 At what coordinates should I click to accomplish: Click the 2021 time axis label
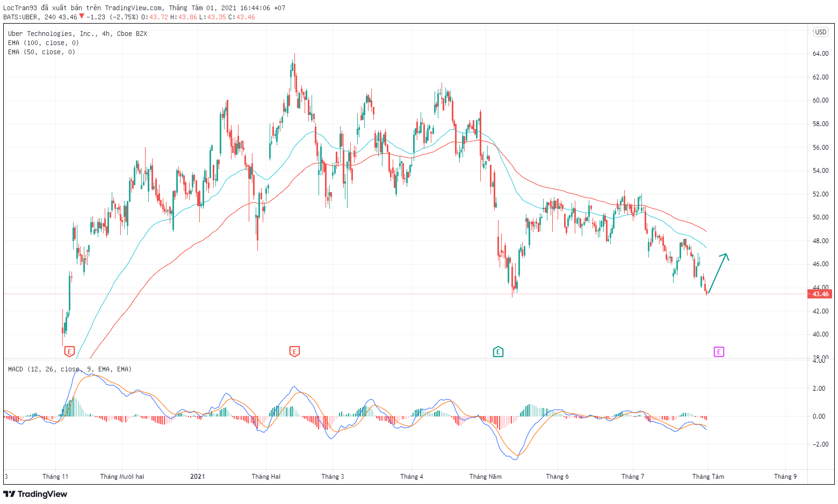pos(198,477)
